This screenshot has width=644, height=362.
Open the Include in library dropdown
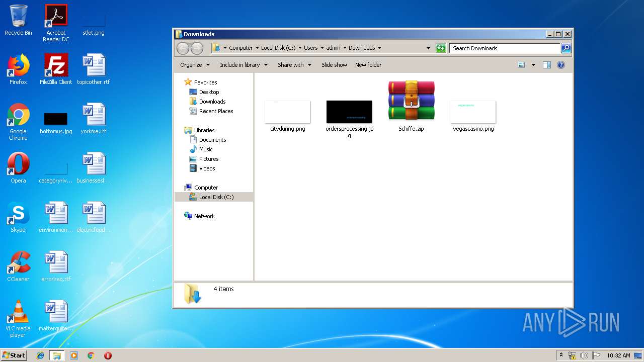click(244, 65)
